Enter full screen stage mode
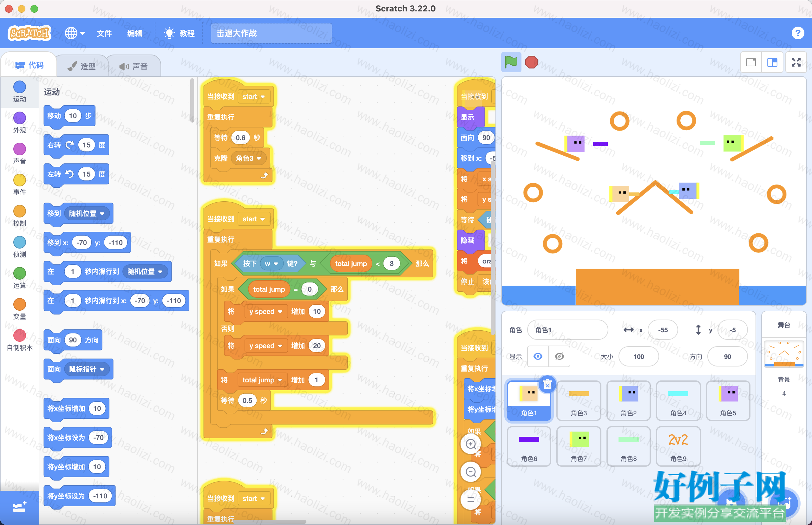Image resolution: width=812 pixels, height=525 pixels. [796, 62]
